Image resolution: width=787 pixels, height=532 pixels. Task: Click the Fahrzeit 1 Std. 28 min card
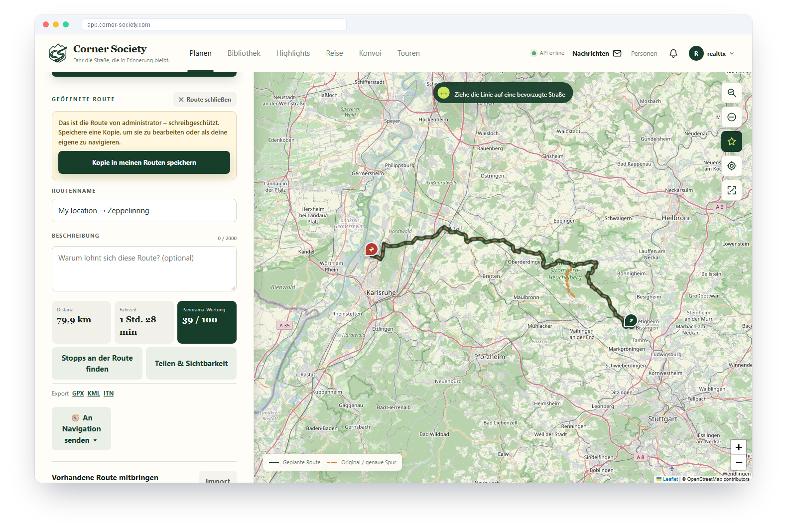(x=144, y=322)
